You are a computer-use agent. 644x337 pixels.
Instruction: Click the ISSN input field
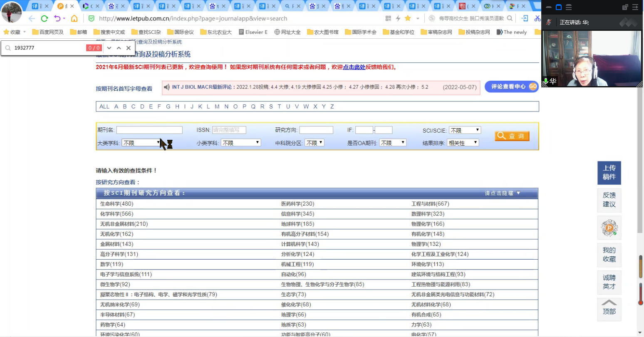pyautogui.click(x=229, y=130)
